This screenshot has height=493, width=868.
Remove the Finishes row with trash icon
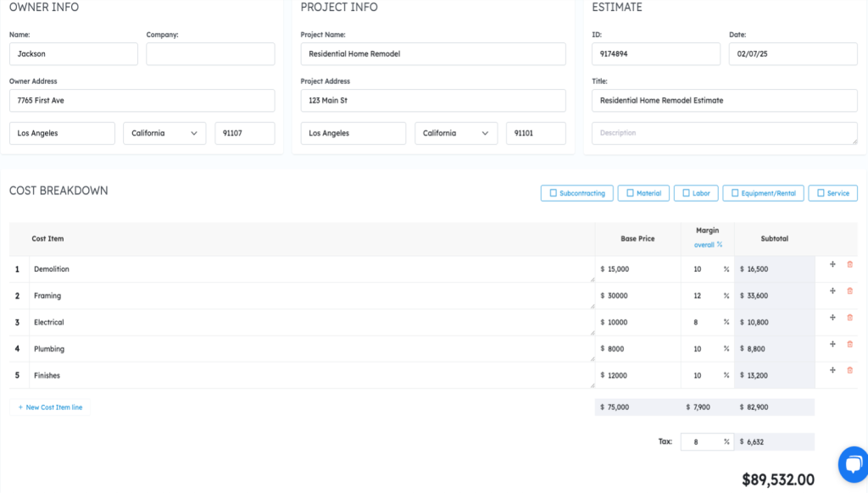click(850, 370)
